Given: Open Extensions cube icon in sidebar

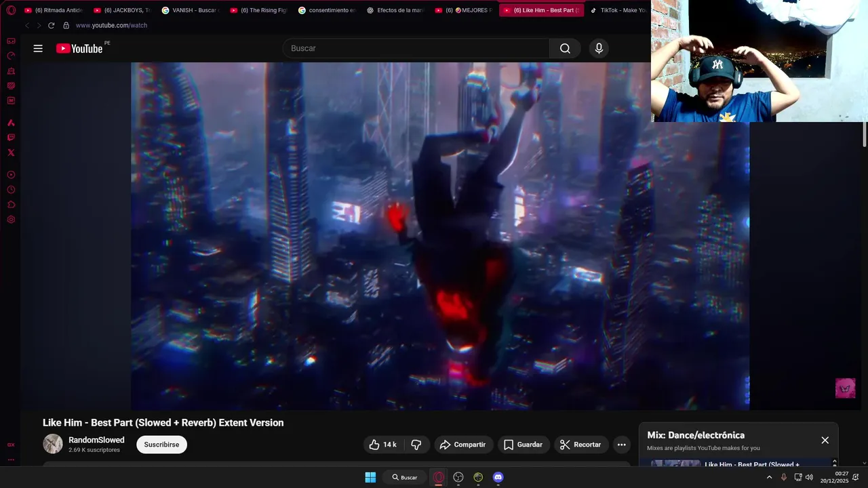Looking at the screenshot, I should click(x=11, y=205).
